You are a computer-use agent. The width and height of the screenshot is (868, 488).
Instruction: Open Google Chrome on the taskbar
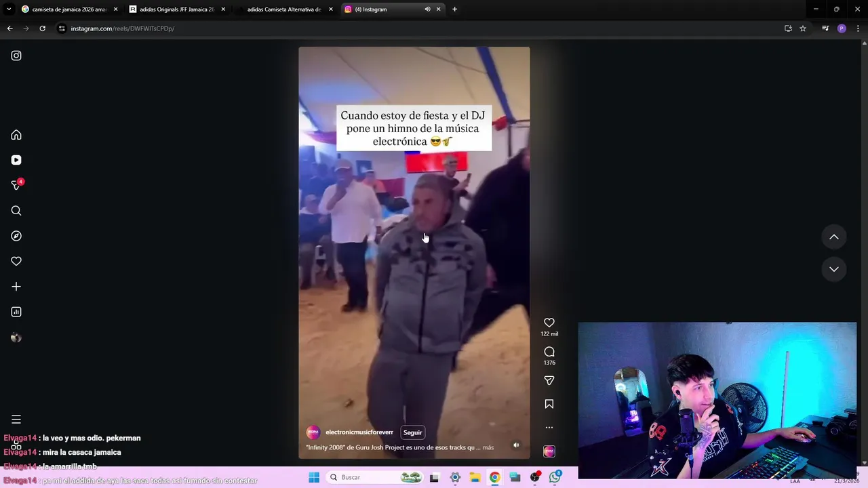tap(495, 477)
